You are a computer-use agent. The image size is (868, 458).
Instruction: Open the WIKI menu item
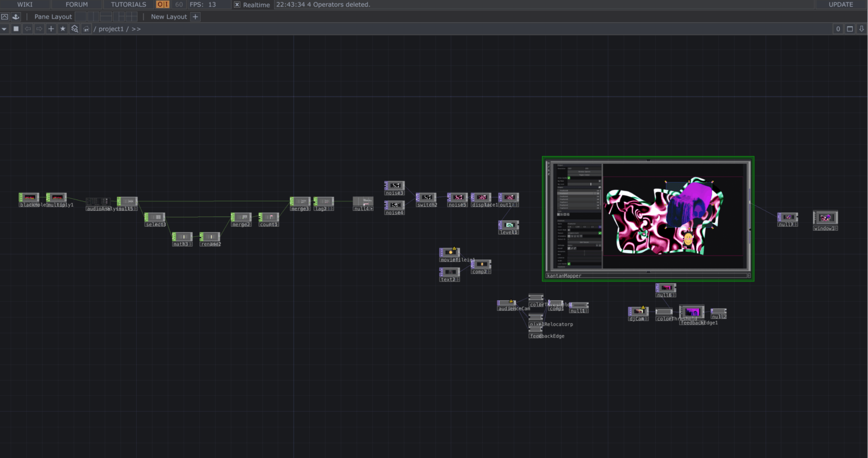(25, 5)
